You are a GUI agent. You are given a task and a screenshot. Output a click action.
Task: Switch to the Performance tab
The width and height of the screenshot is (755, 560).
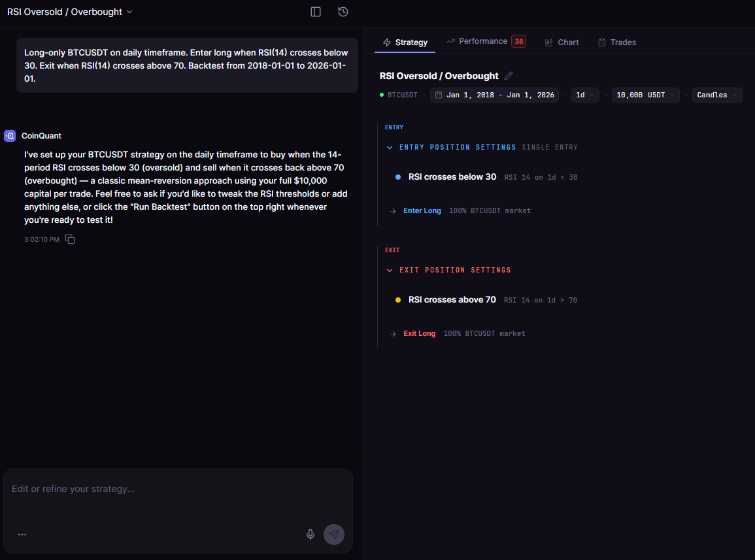tap(485, 41)
